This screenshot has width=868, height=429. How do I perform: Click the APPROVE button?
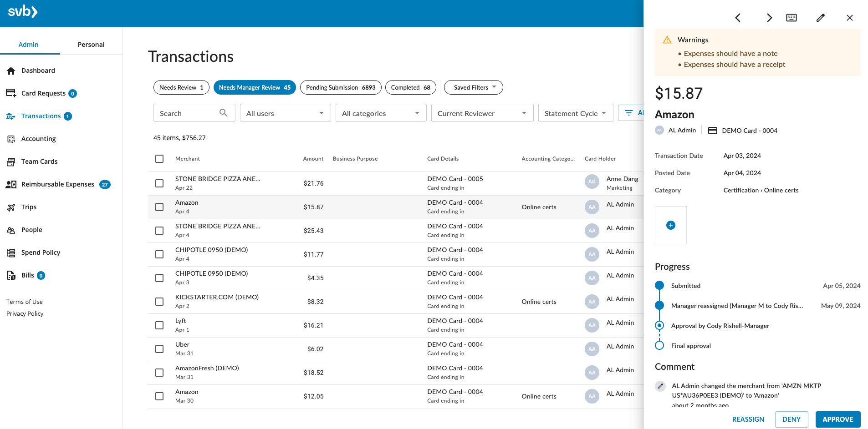[x=838, y=419]
